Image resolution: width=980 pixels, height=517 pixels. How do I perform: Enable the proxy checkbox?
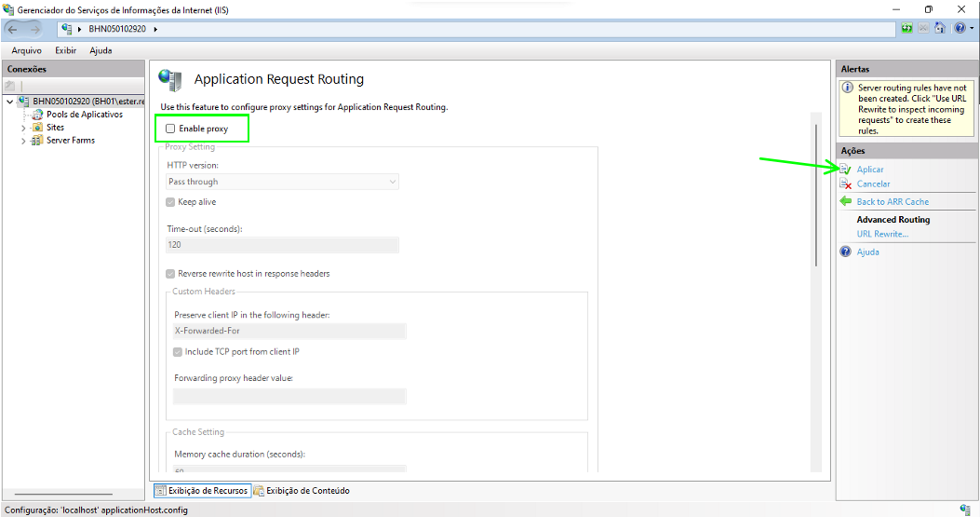pyautogui.click(x=170, y=129)
